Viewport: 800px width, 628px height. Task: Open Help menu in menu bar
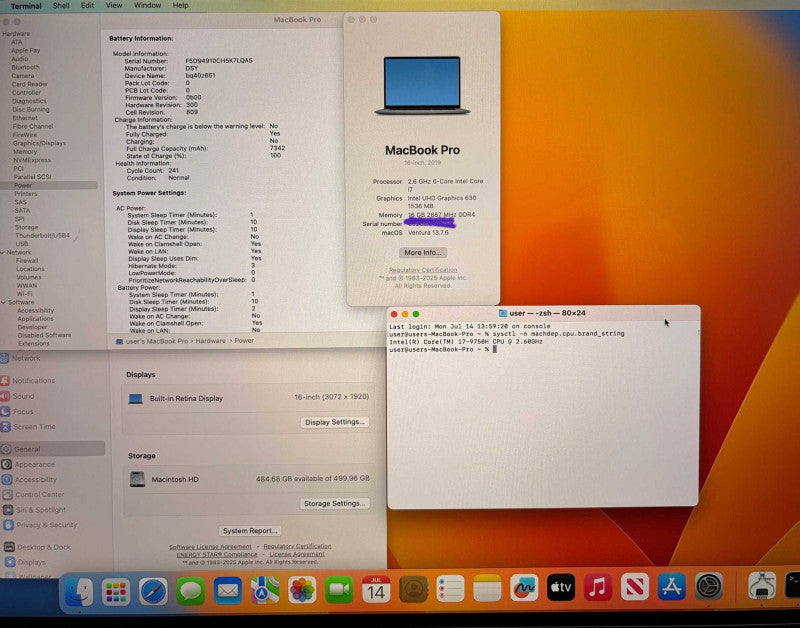coord(181,5)
